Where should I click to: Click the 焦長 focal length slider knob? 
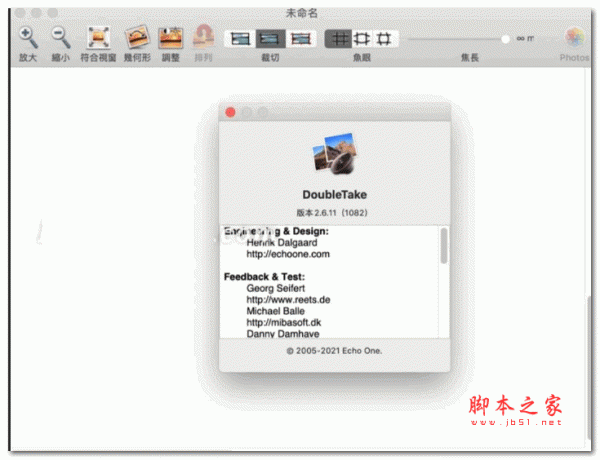[x=505, y=39]
